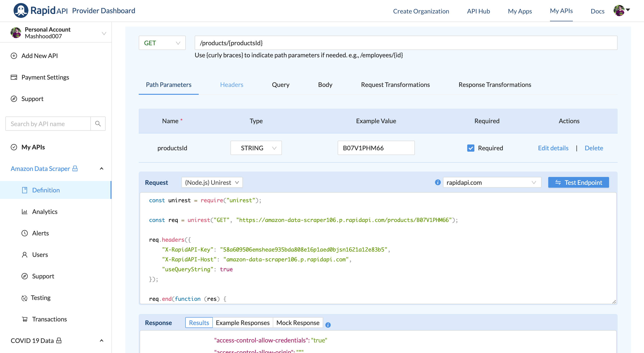Expand Amazon Data Scraper API section
The height and width of the screenshot is (353, 644).
(101, 169)
